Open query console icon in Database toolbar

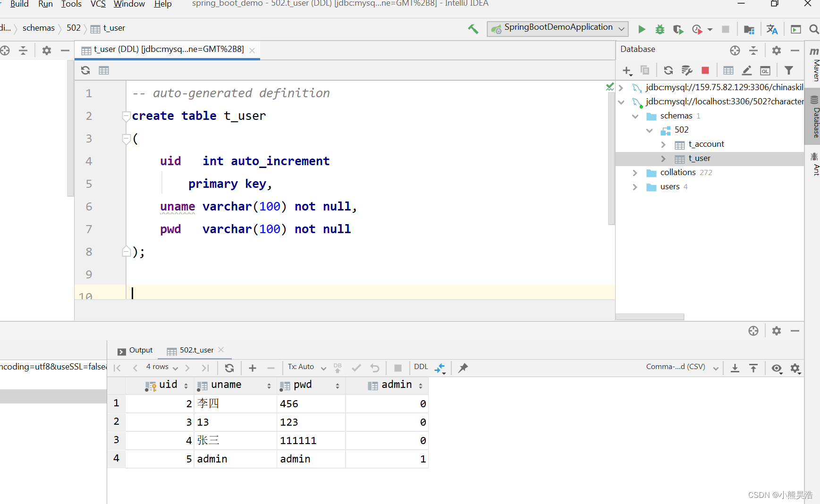pyautogui.click(x=765, y=70)
